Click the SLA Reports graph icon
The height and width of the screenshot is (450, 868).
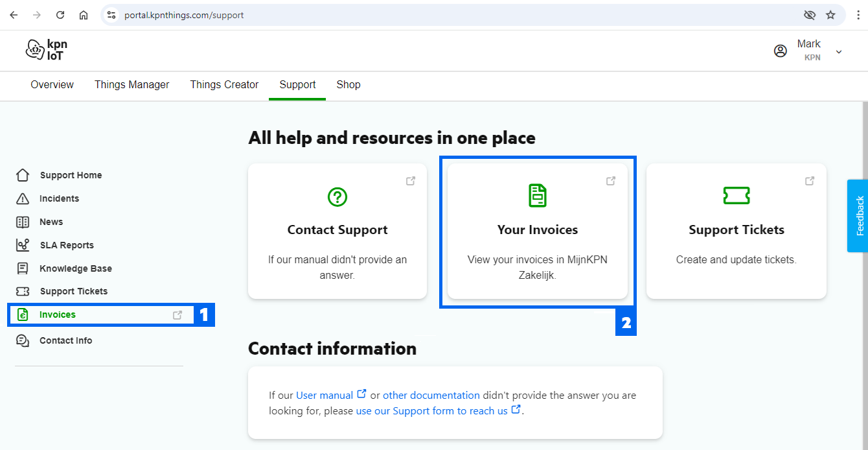pos(23,245)
